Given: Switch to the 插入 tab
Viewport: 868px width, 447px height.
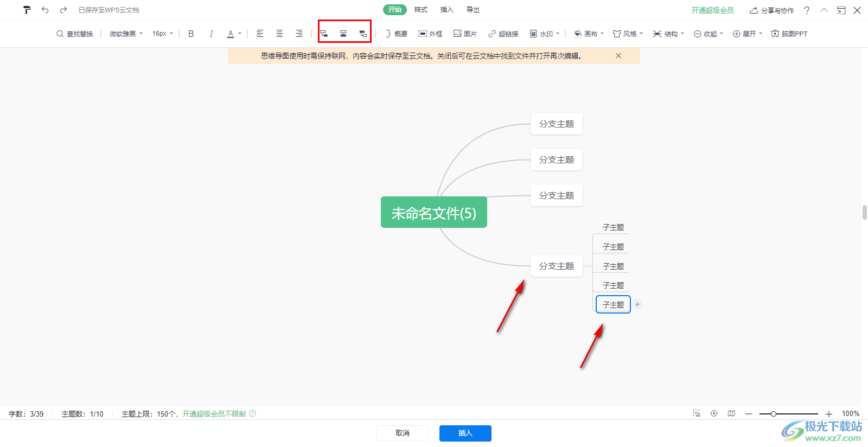Looking at the screenshot, I should click(x=447, y=10).
